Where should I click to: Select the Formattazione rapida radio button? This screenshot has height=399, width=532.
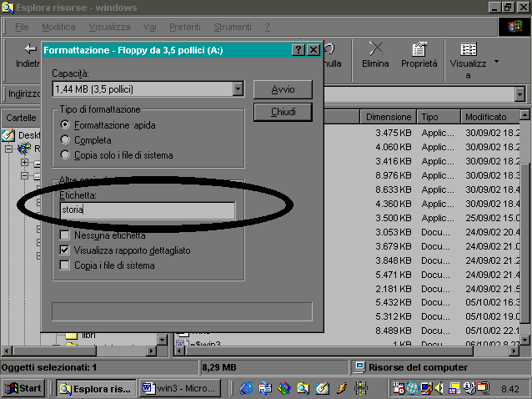click(x=65, y=125)
